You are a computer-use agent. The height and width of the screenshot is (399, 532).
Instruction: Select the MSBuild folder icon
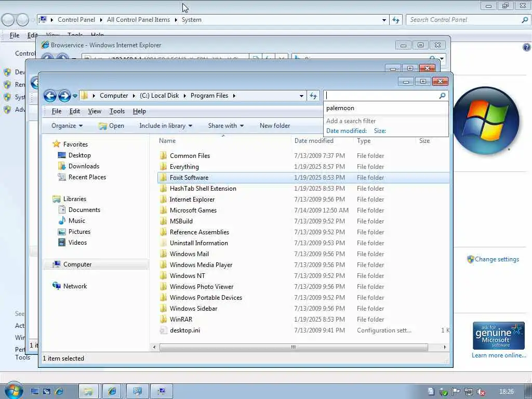click(x=163, y=221)
